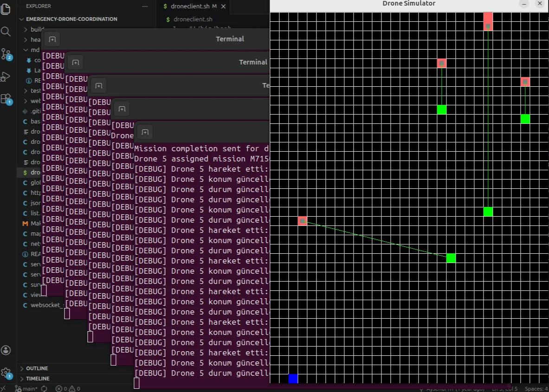Open the 'map' C file in Explorer

[x=32, y=233]
